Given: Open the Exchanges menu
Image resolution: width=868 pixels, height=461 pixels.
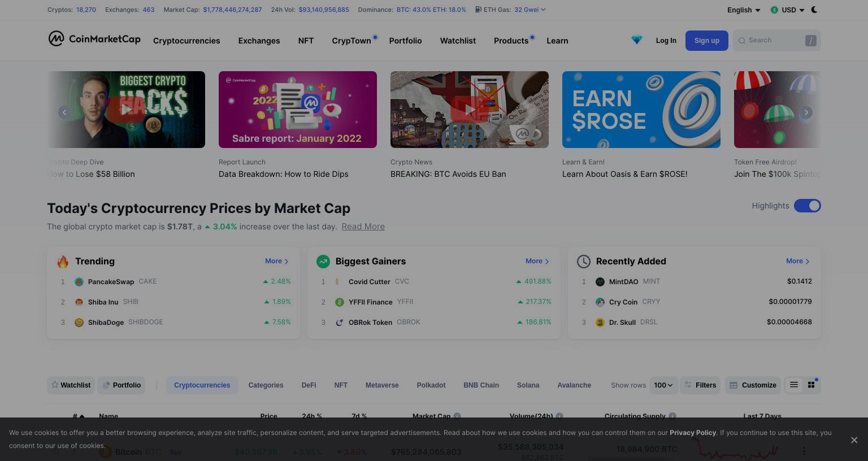Looking at the screenshot, I should [259, 41].
